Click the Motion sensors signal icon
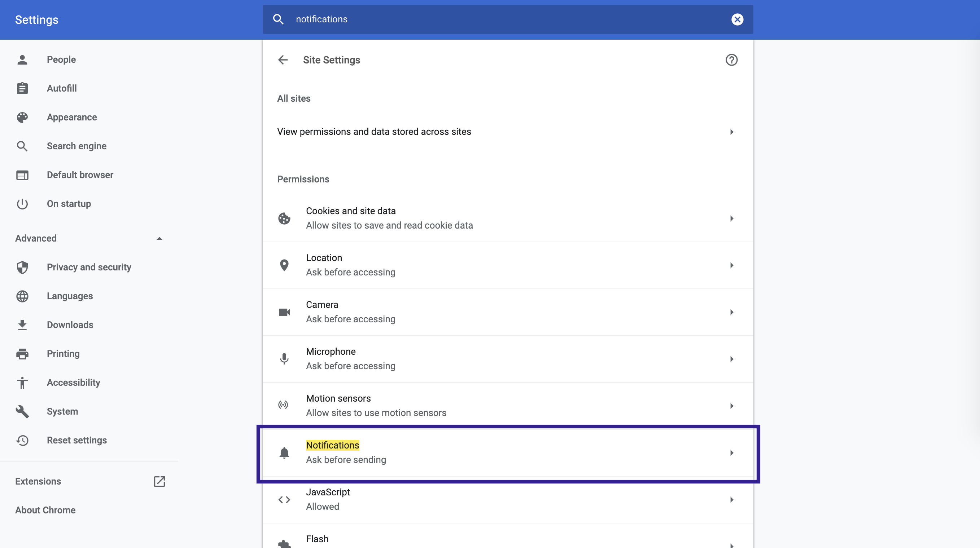Screen dimensions: 980x548 [x=283, y=405]
